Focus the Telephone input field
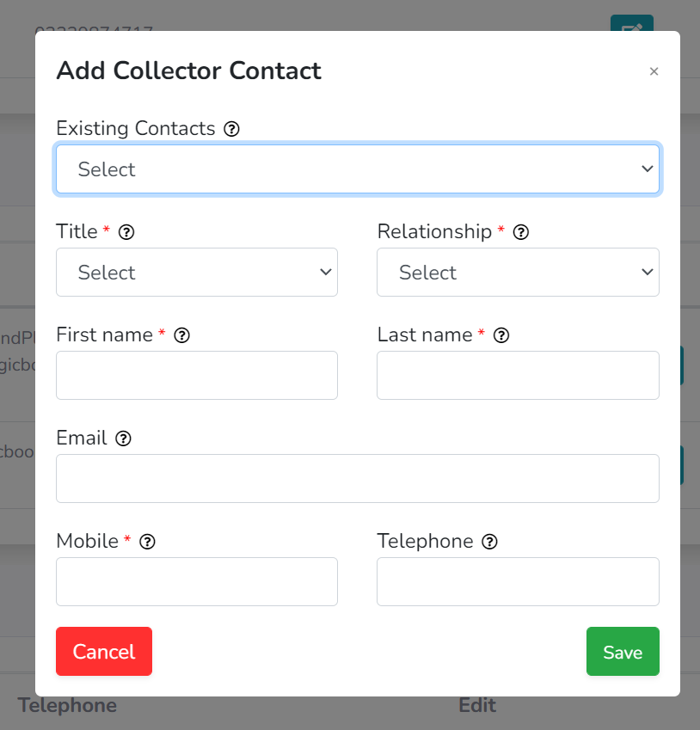700x730 pixels. 518,581
